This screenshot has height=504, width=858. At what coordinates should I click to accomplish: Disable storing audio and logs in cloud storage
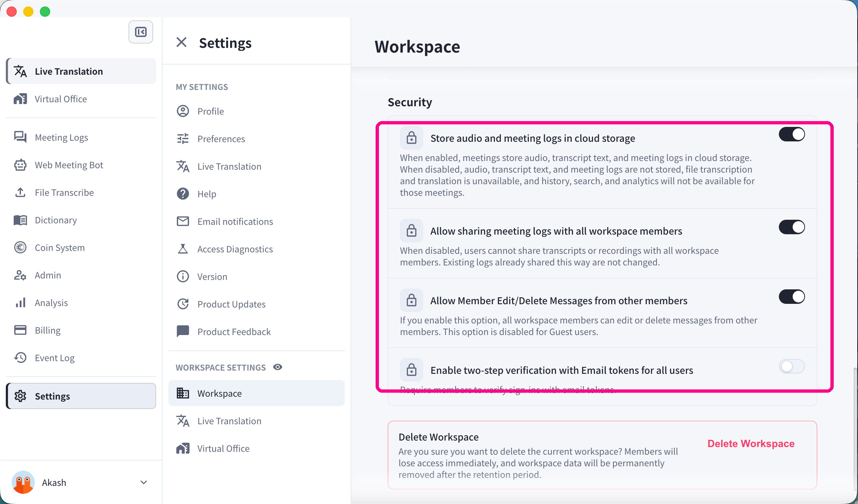click(x=792, y=135)
